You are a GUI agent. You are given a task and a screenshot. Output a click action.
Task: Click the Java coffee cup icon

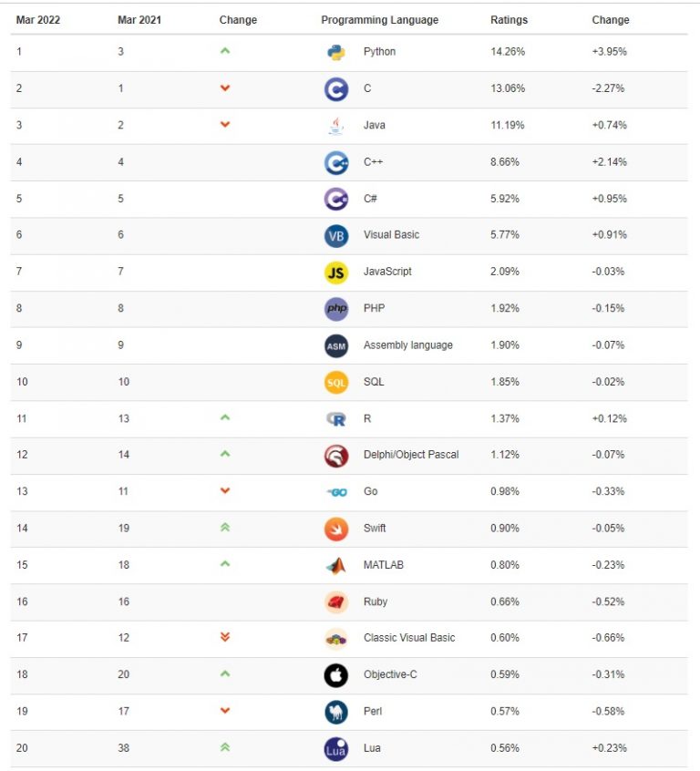pyautogui.click(x=335, y=126)
